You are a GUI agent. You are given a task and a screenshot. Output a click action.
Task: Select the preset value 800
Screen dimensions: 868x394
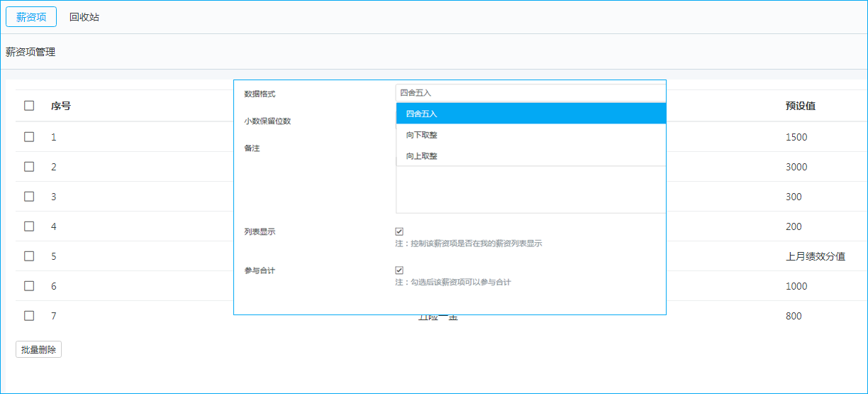tap(794, 316)
